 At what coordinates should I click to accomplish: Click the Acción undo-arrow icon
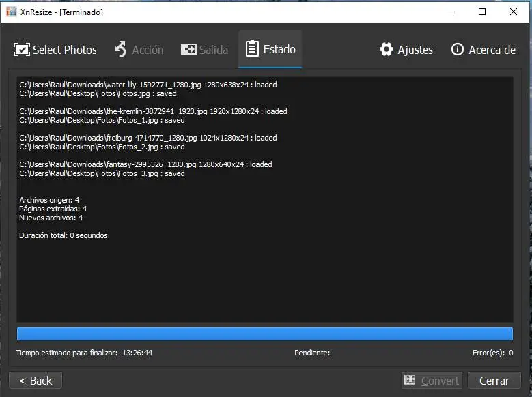pyautogui.click(x=120, y=50)
